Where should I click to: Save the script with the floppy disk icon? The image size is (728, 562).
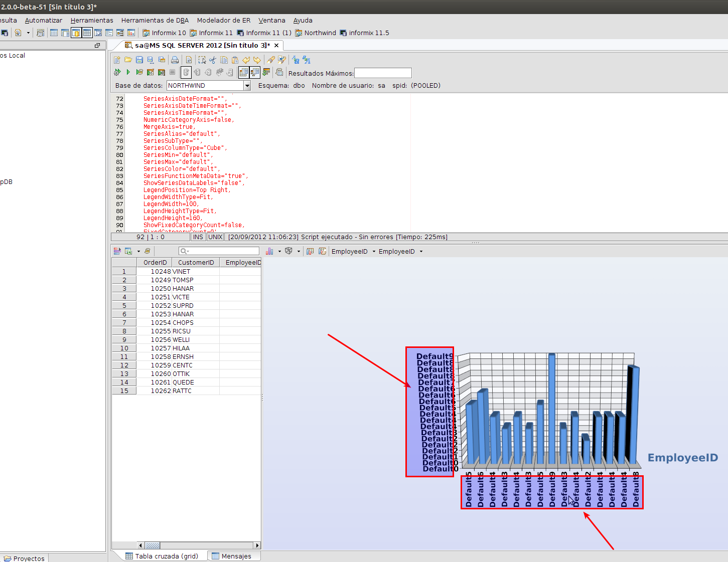coord(139,60)
